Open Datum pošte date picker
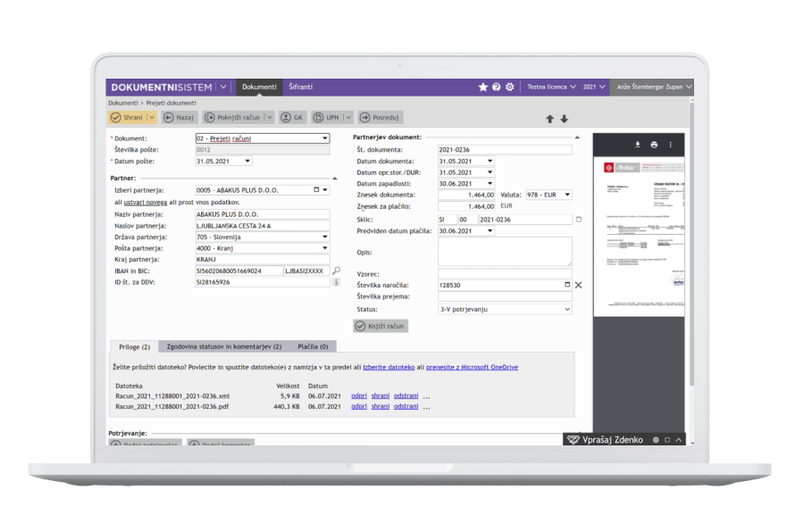Screen dimensions: 804x532 (x=247, y=161)
